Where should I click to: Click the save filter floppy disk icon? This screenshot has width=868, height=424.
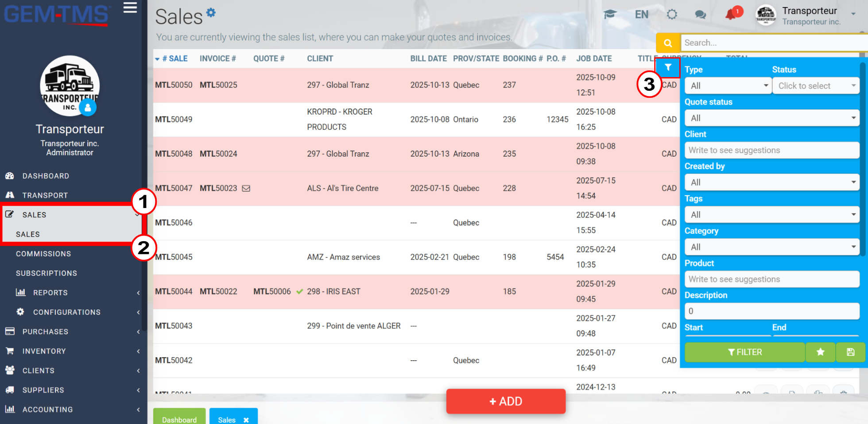[x=850, y=352]
